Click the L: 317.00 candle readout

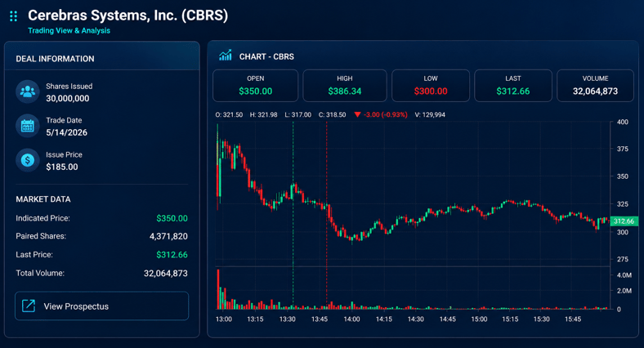[x=297, y=115]
